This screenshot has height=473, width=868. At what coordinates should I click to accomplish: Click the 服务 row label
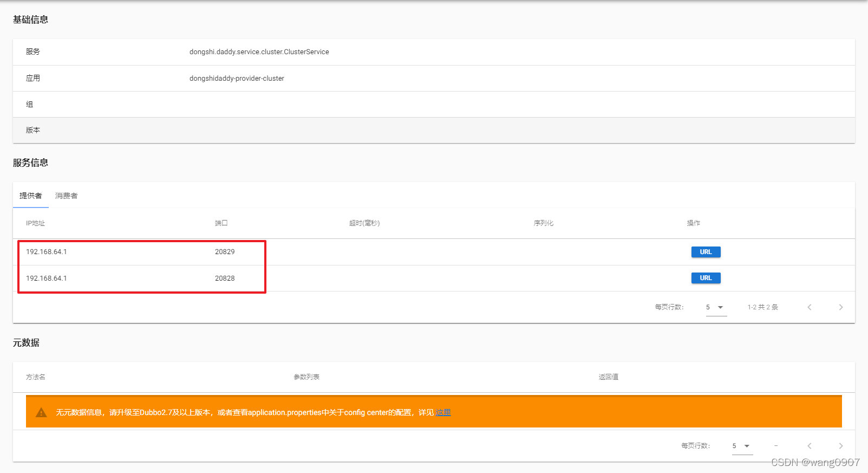pyautogui.click(x=33, y=52)
